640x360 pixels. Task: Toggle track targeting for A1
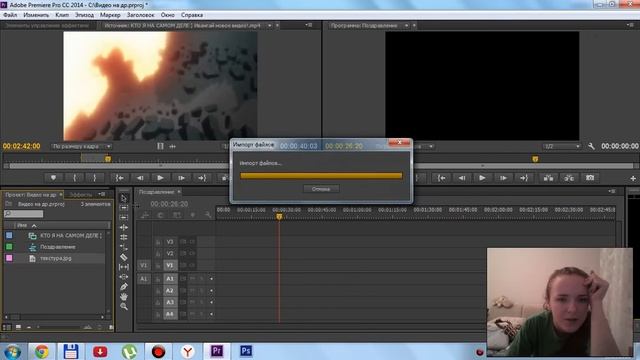[x=170, y=279]
